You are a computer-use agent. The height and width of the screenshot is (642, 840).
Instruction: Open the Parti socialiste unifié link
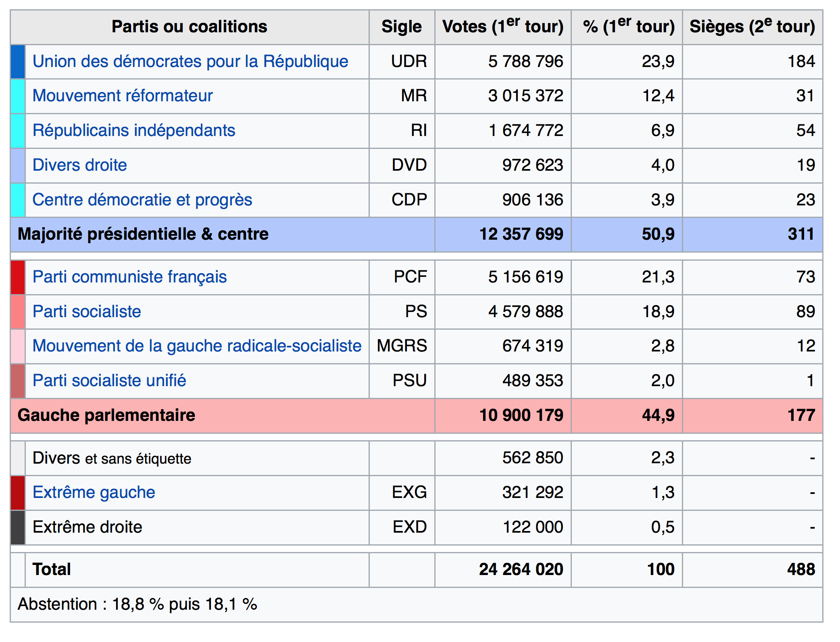[109, 381]
